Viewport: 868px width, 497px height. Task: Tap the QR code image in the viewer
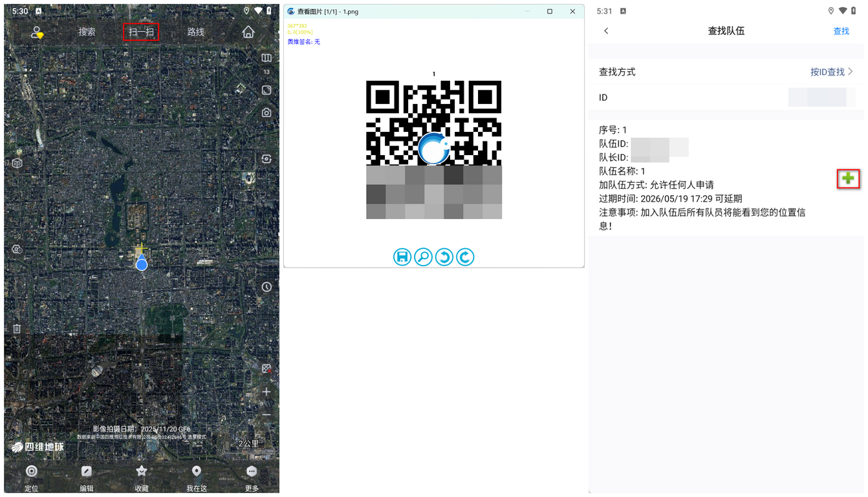pyautogui.click(x=434, y=149)
